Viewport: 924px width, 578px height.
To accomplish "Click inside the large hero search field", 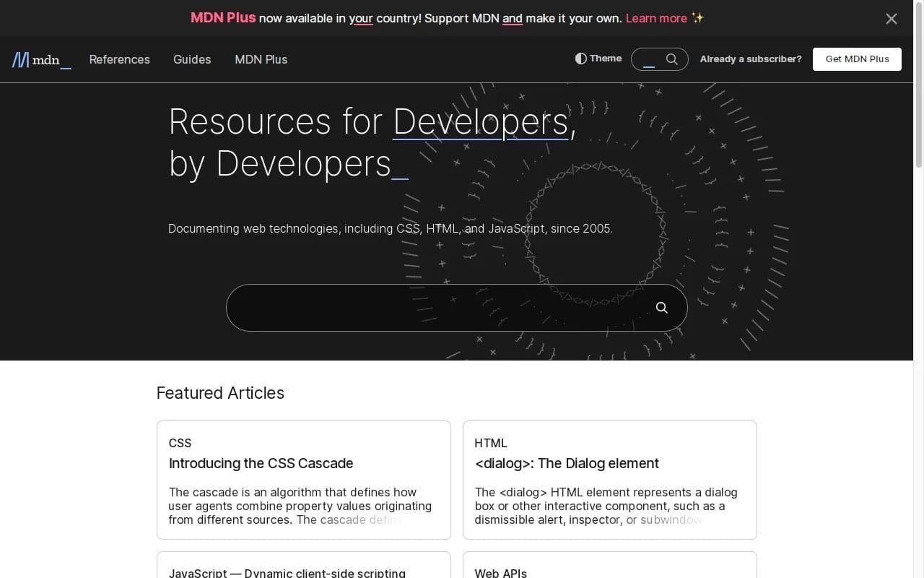I will tap(433, 308).
